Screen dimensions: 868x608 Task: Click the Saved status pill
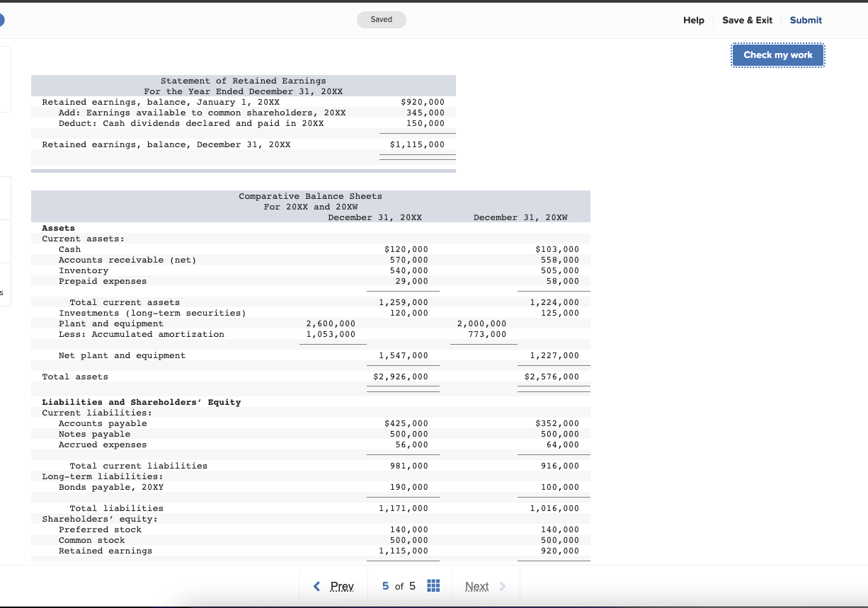point(382,19)
